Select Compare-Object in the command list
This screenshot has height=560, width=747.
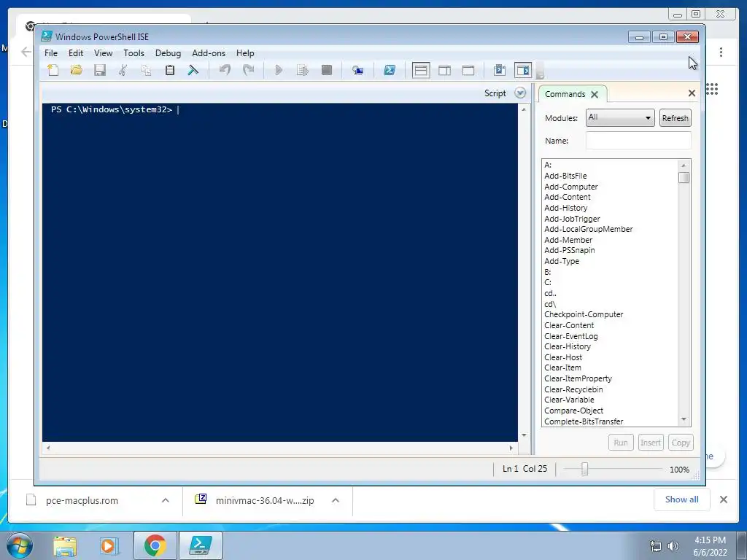coord(573,411)
